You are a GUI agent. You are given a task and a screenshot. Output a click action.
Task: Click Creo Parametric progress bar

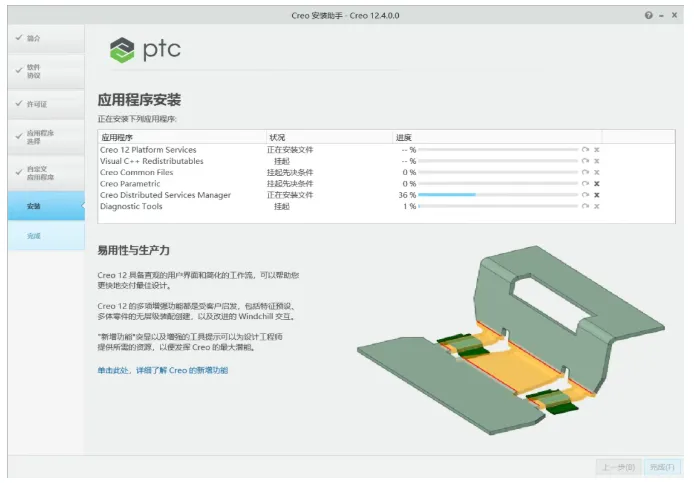tap(498, 184)
